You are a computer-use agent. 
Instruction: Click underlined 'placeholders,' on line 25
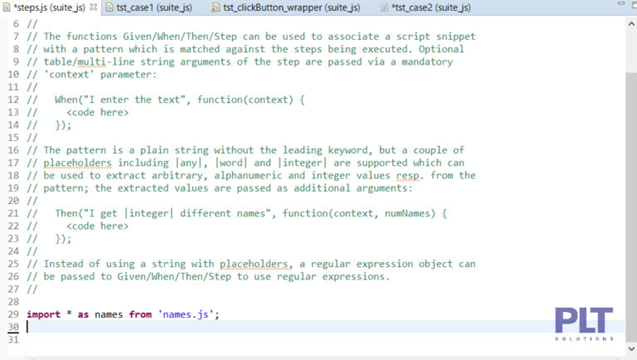point(256,264)
